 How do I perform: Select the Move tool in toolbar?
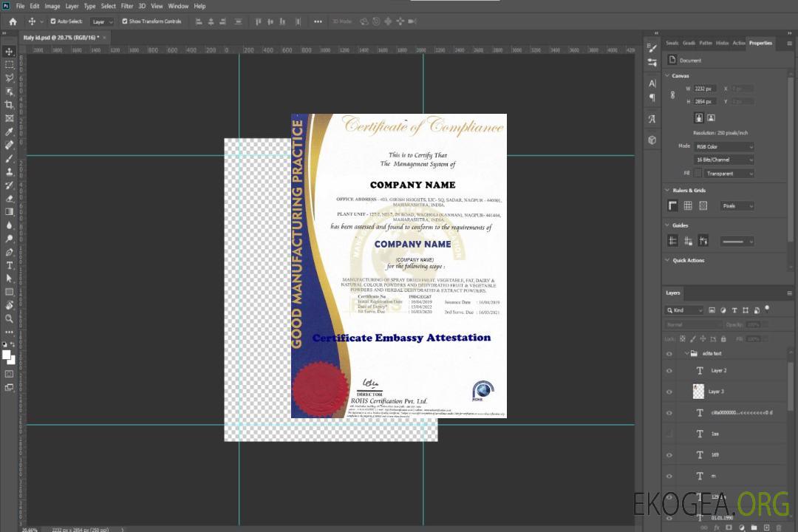click(9, 52)
